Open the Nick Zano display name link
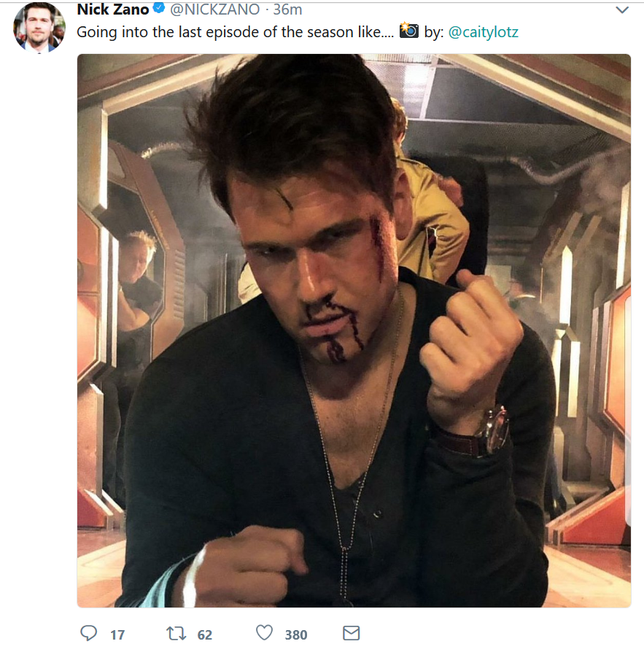This screenshot has width=644, height=652. click(112, 9)
